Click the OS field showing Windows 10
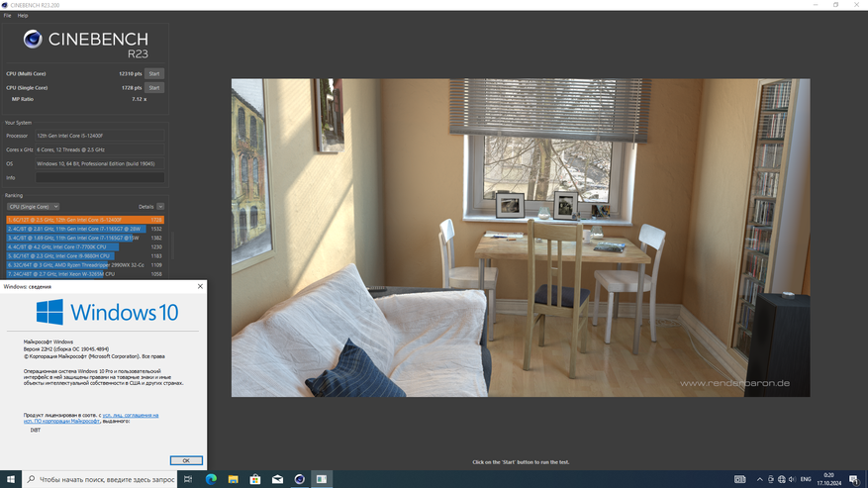868x488 pixels. (x=100, y=164)
